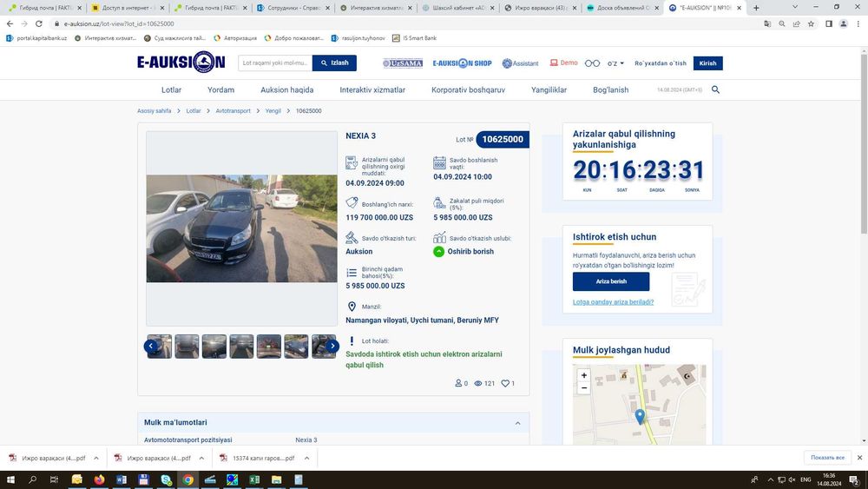Open Excel from the taskbar
868x489 pixels.
pos(254,479)
